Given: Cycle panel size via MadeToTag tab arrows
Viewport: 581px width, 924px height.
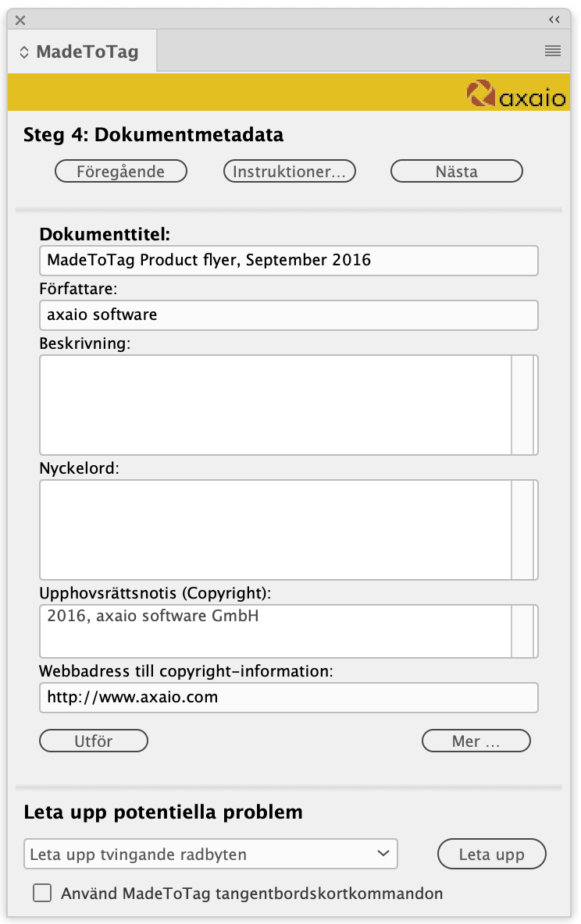Looking at the screenshot, I should point(24,52).
